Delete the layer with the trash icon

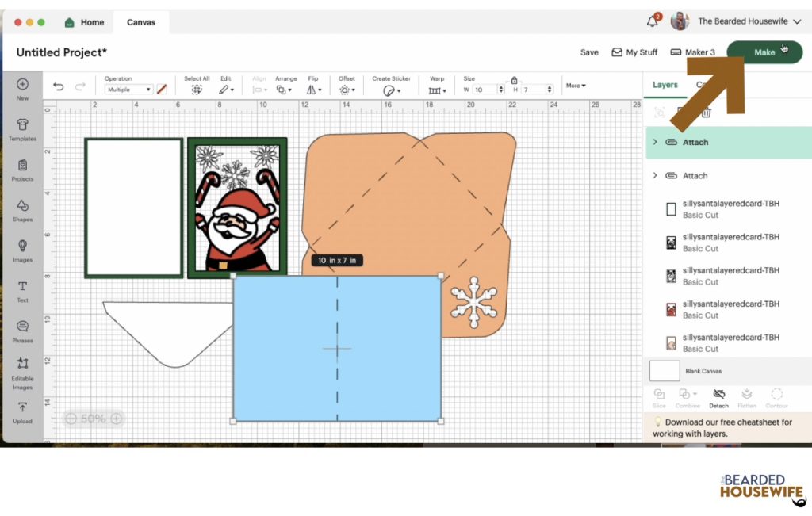706,113
